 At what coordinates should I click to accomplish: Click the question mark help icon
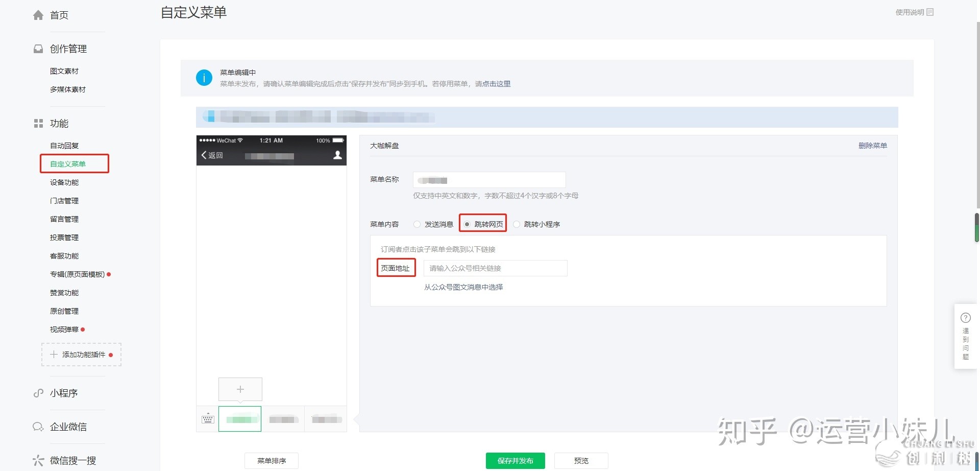966,318
